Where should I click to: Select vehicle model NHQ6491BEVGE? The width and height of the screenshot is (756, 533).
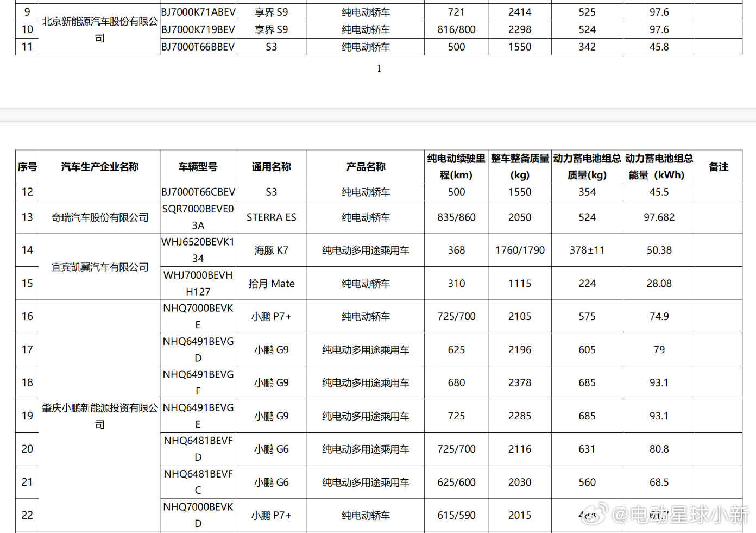pyautogui.click(x=198, y=416)
